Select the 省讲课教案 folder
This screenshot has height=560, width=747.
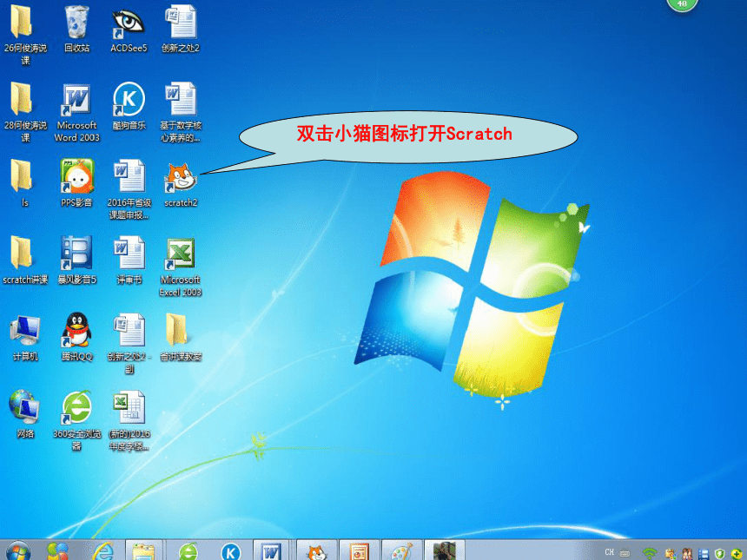tap(176, 330)
